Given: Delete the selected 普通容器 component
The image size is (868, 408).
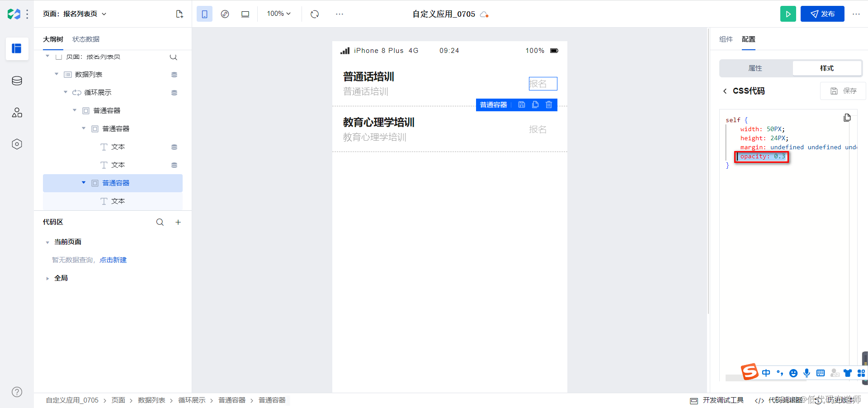Looking at the screenshot, I should 549,104.
